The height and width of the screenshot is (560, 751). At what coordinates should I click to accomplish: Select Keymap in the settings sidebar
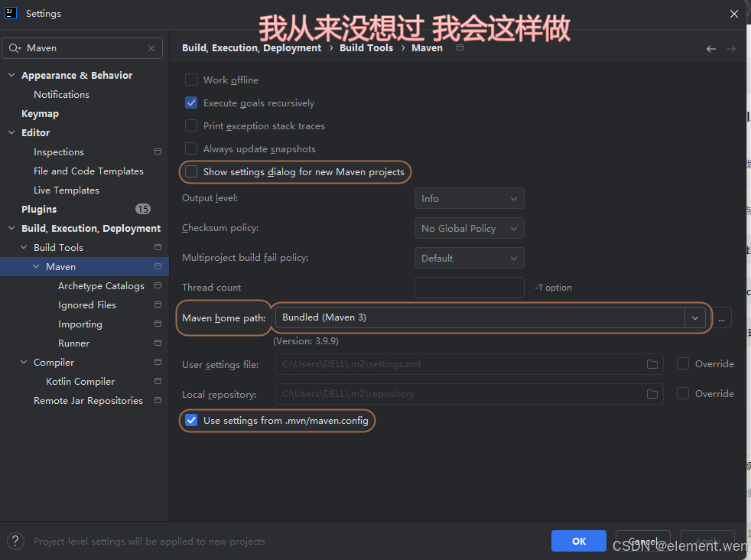39,113
